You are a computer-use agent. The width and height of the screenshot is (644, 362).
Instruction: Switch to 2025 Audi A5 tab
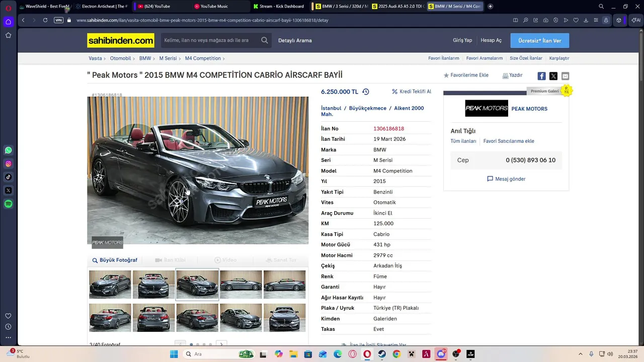(397, 6)
